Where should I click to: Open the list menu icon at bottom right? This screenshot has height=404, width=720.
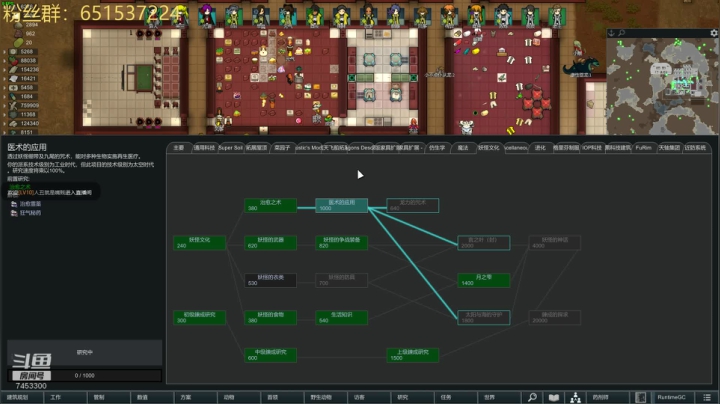707,398
